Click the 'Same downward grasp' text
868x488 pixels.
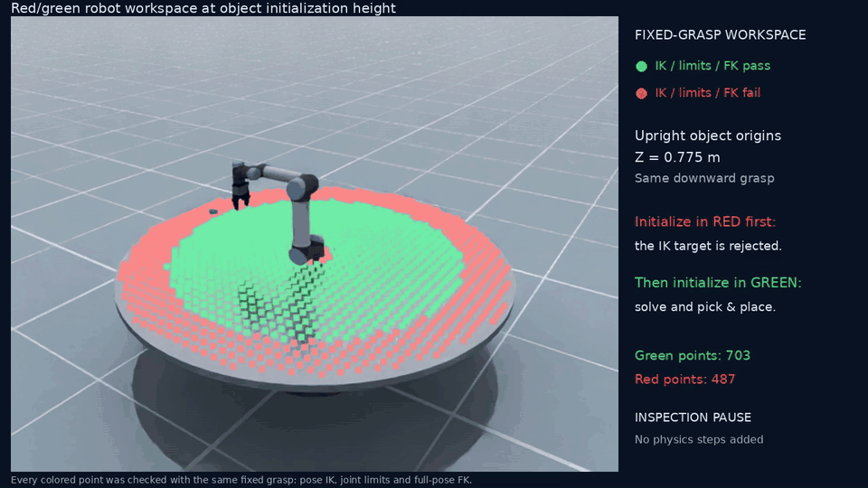point(704,179)
